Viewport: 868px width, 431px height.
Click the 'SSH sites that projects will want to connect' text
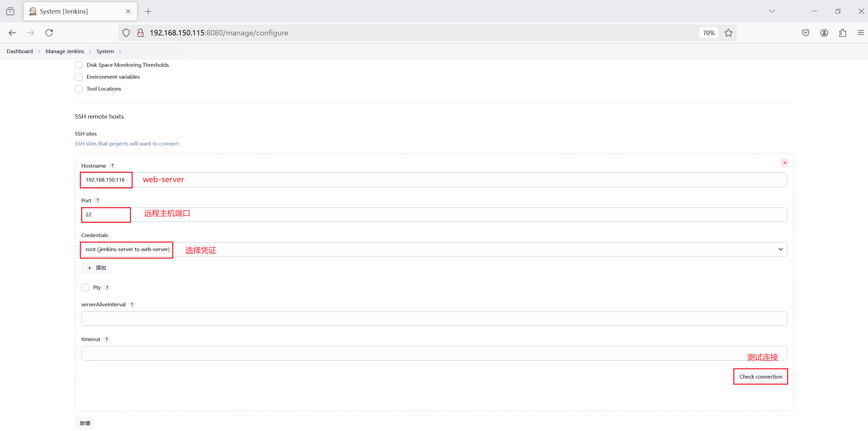127,144
